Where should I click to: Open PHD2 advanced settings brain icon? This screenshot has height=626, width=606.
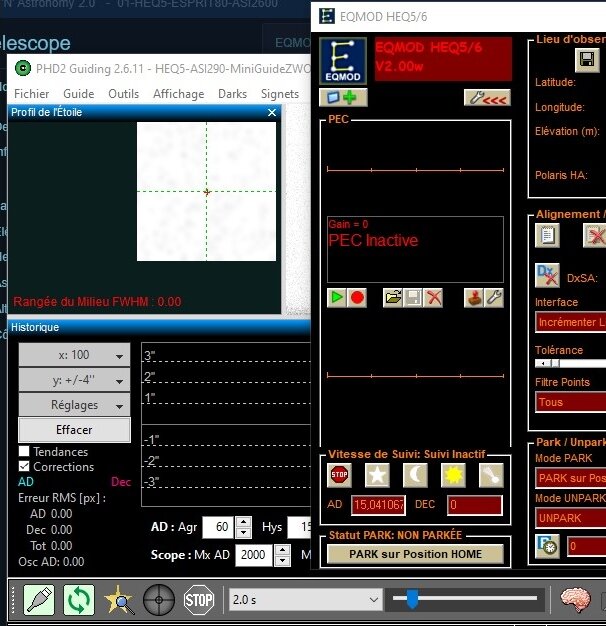point(575,600)
